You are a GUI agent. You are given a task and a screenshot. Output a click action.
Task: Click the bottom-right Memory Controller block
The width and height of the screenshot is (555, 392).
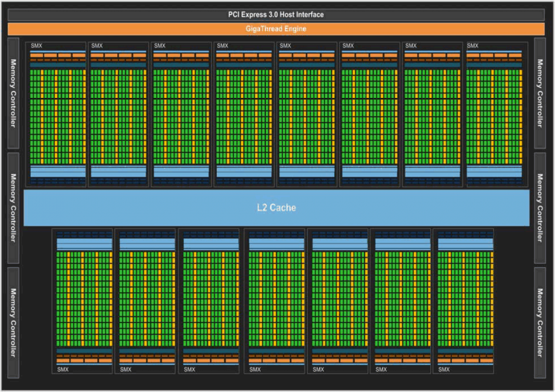point(539,323)
